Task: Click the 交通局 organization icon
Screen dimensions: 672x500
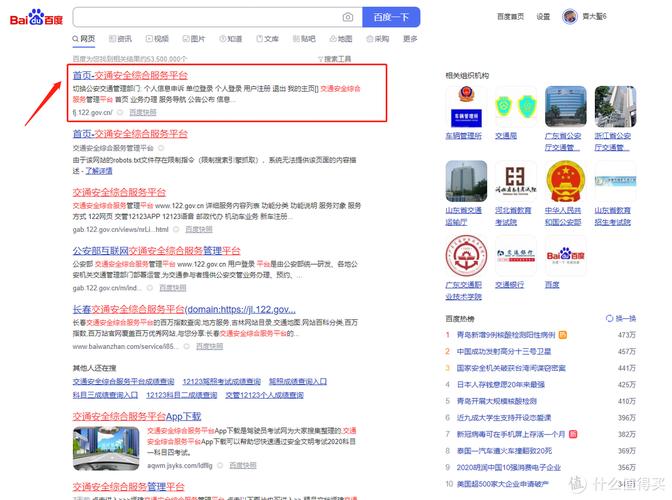Action: pos(516,107)
